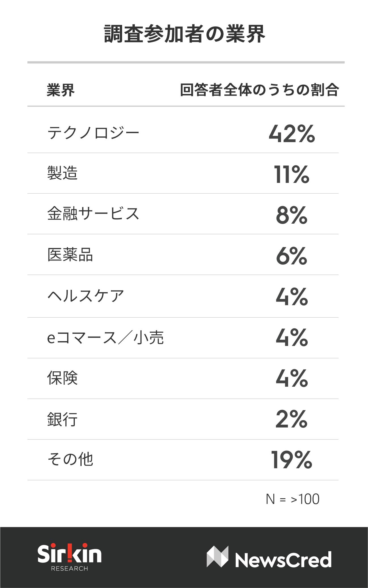Select the 医薬品 row label
Screen dimensions: 368x588
(x=70, y=255)
